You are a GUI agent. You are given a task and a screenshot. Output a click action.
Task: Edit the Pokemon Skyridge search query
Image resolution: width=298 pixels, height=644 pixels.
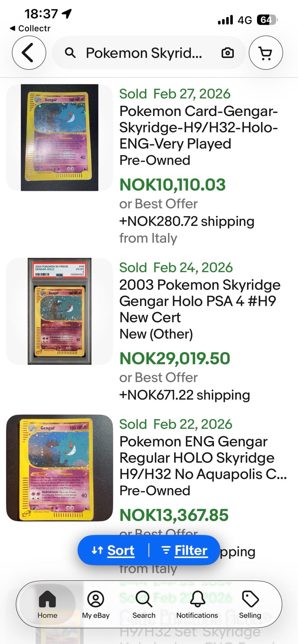click(144, 53)
